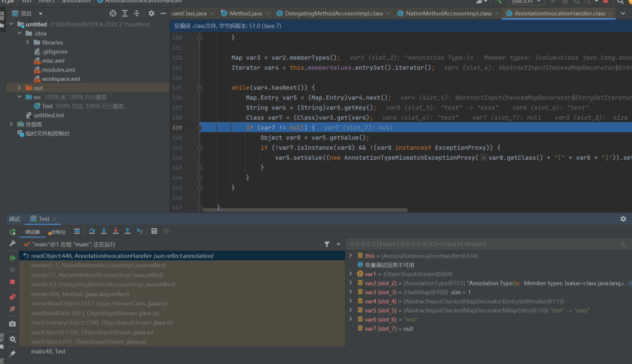Expand all items in project panel
The width and height of the screenshot is (632, 364).
point(125,13)
